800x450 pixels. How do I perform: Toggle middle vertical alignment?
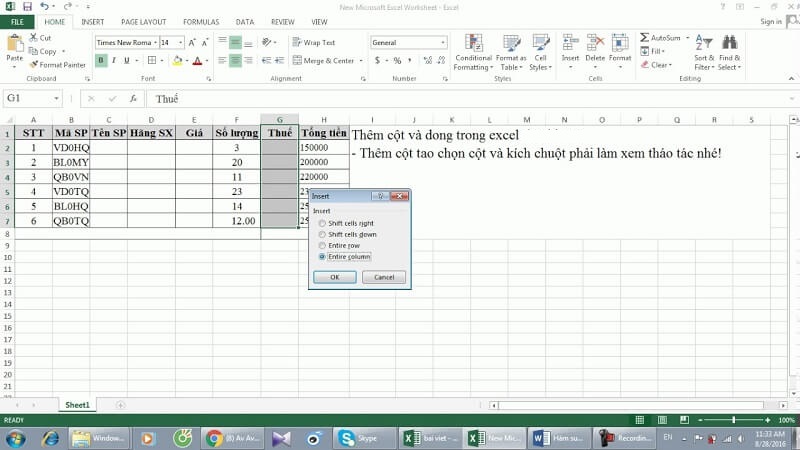[235, 42]
